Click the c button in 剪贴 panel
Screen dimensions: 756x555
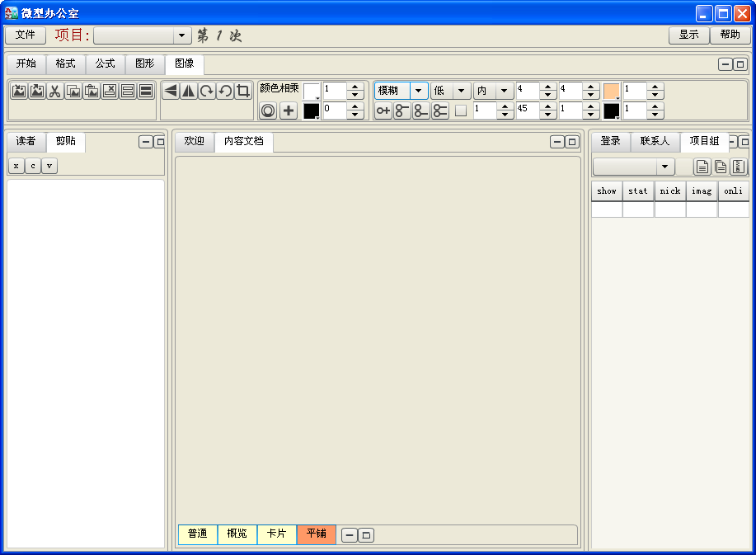33,166
